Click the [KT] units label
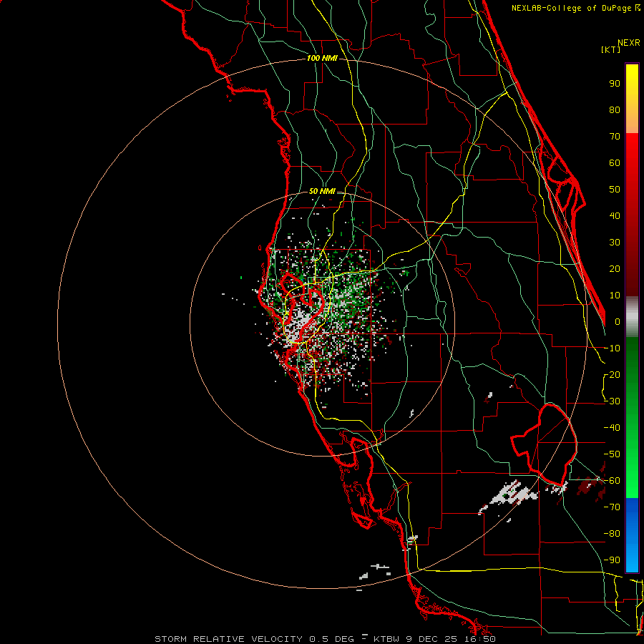This screenshot has height=644, width=644. (611, 49)
